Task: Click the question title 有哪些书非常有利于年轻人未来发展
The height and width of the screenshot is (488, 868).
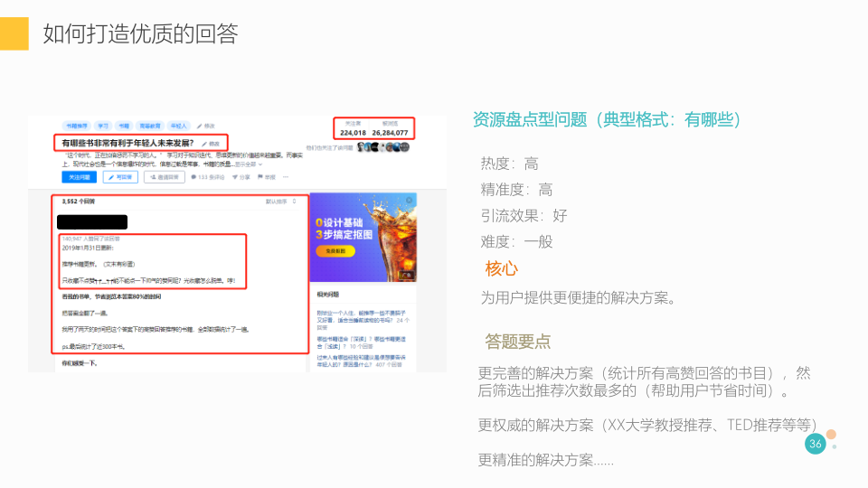Action: 127,144
